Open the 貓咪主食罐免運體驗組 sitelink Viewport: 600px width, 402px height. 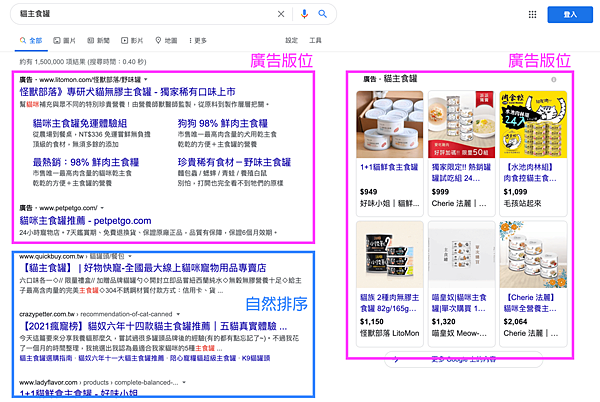(x=80, y=123)
